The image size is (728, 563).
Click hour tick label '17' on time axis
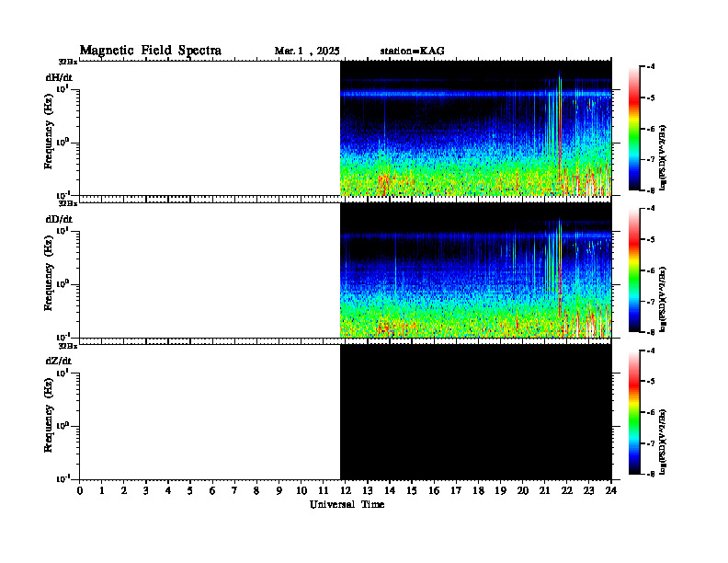(x=457, y=490)
